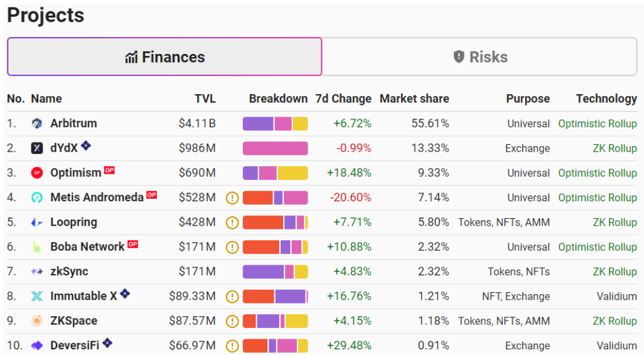Viewport: 644px width, 355px height.
Task: Click Optimistic Rollup in Arbitrum row
Action: point(598,124)
